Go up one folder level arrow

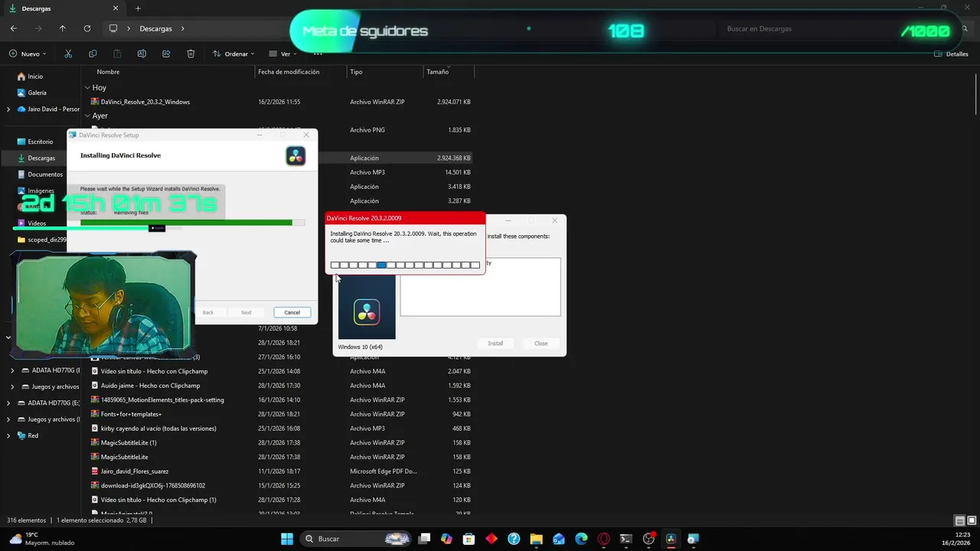pos(63,28)
